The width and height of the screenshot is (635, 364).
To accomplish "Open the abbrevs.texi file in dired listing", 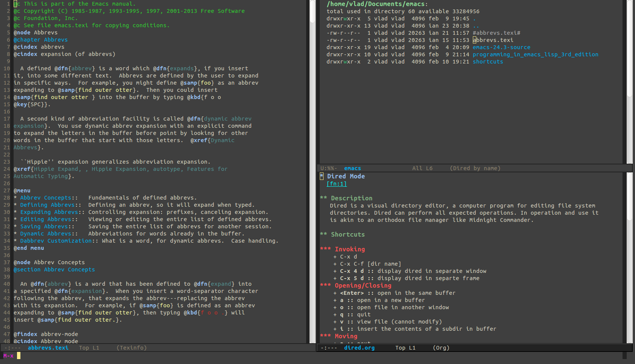I will 493,40.
